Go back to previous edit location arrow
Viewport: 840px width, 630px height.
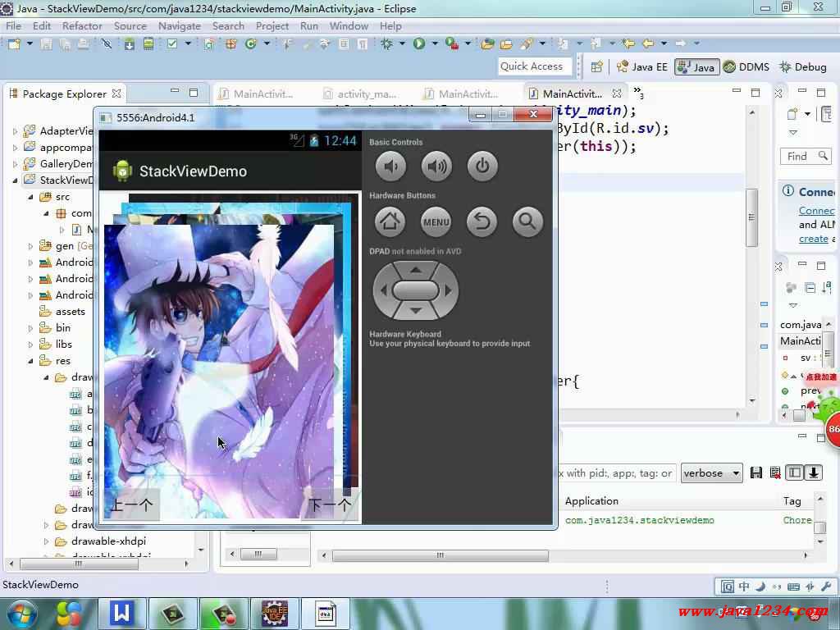[x=629, y=43]
